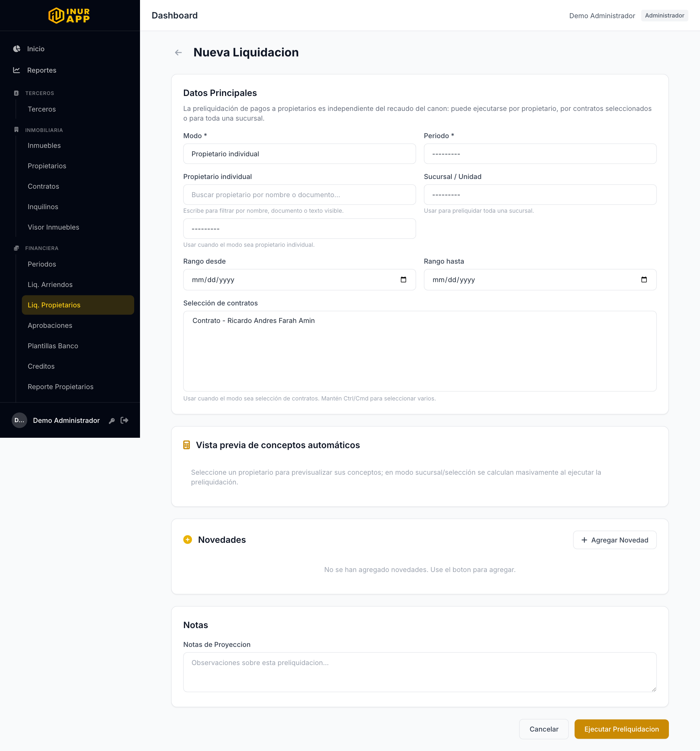700x751 pixels.
Task: Click the Inmobiliaria section building icon
Action: click(16, 130)
